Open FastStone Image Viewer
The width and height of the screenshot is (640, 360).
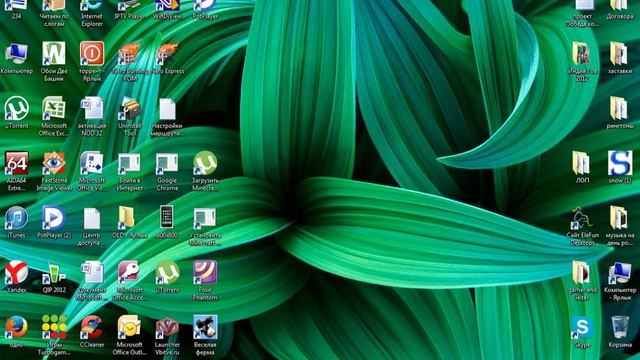54,171
